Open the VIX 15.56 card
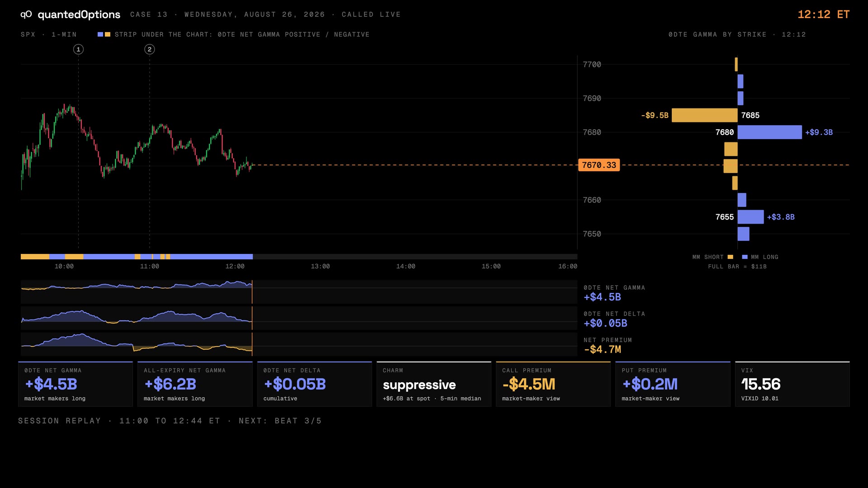868x488 pixels. pos(792,384)
